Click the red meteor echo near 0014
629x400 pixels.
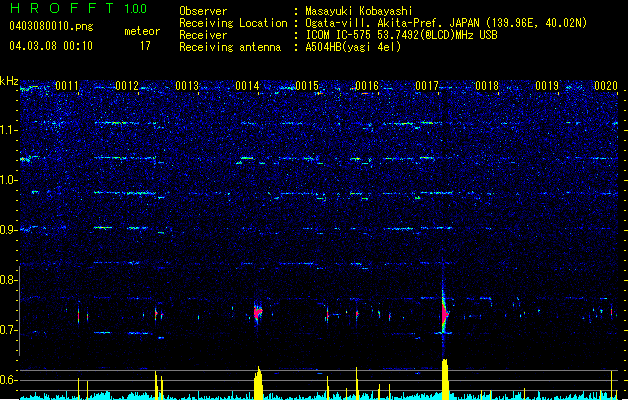258,312
